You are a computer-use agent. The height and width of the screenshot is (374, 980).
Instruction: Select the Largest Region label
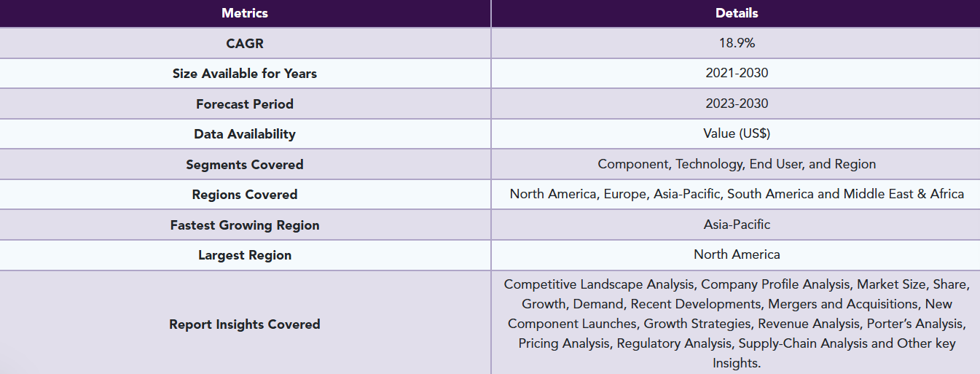pyautogui.click(x=245, y=255)
